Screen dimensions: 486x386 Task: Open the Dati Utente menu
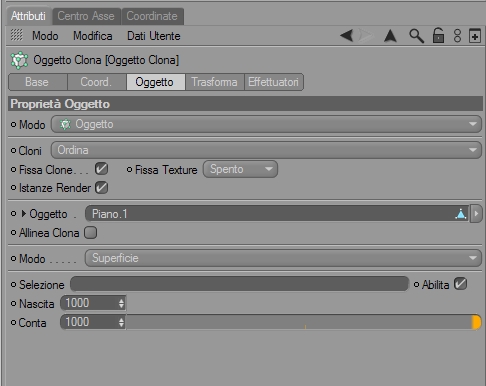point(154,36)
